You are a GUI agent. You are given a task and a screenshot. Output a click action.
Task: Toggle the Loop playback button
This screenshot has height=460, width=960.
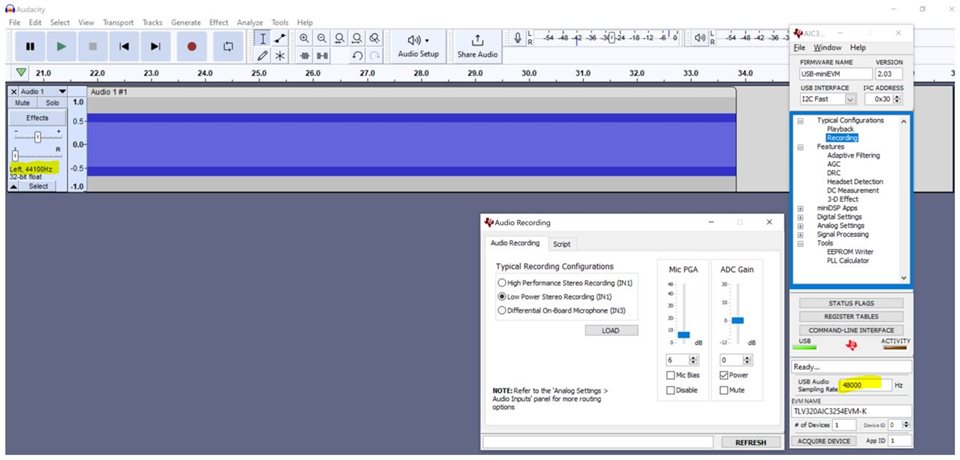coord(228,47)
